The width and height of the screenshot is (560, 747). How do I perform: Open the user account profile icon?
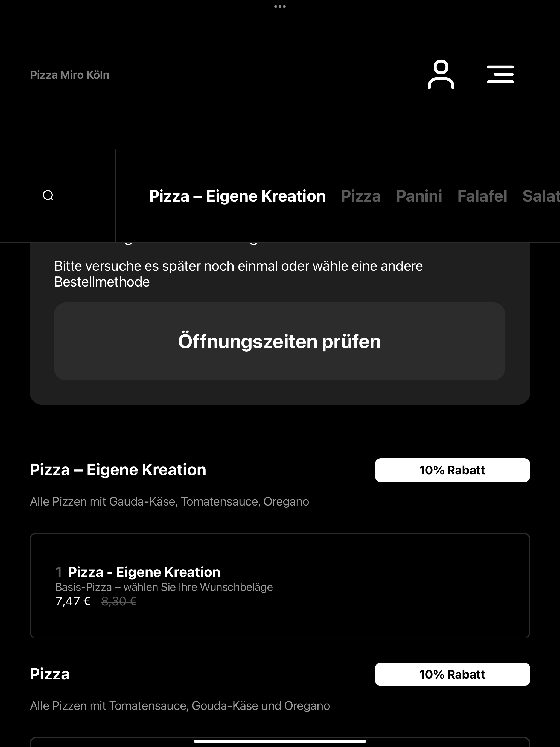[441, 74]
